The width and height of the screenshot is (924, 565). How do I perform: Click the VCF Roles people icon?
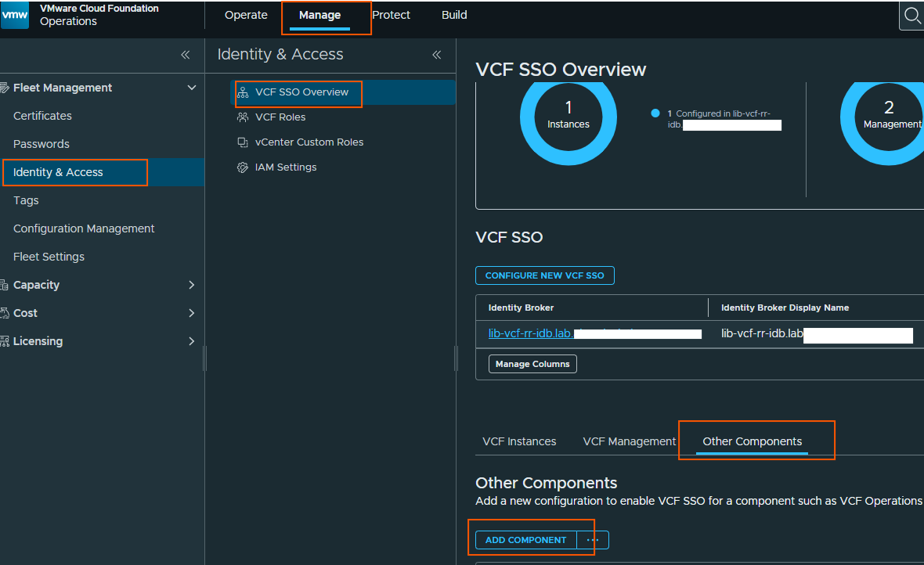point(243,117)
